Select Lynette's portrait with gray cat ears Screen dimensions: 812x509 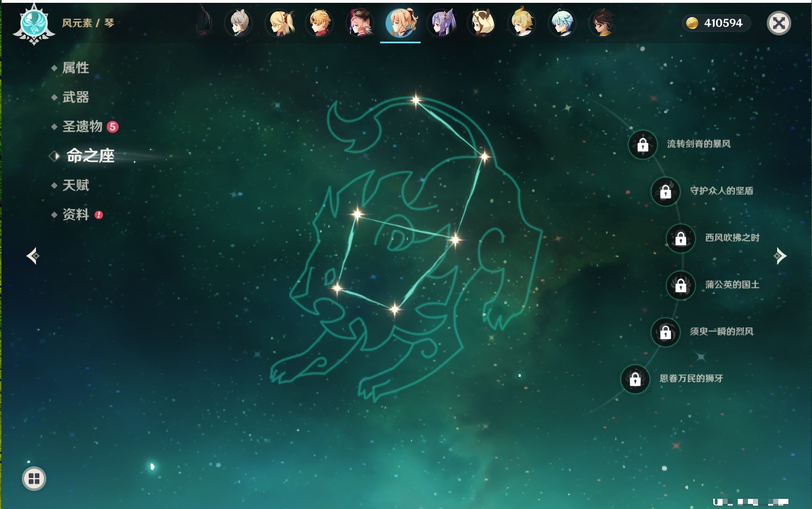239,24
